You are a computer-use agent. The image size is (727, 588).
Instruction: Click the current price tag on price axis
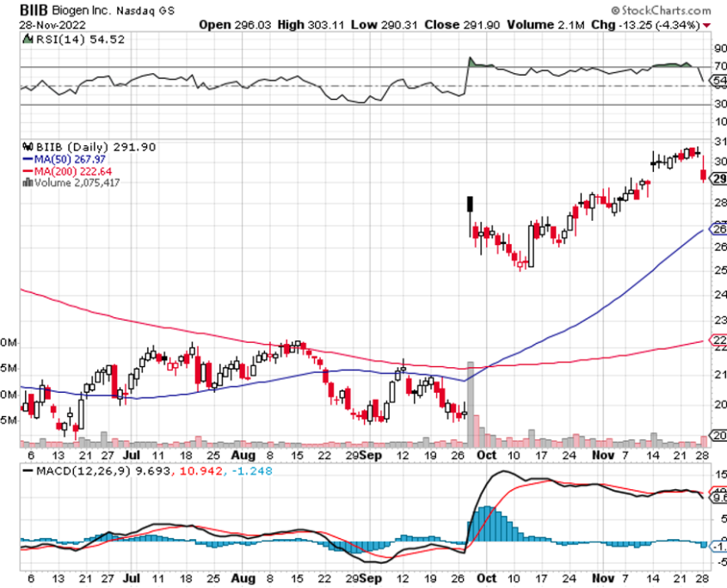coord(717,177)
